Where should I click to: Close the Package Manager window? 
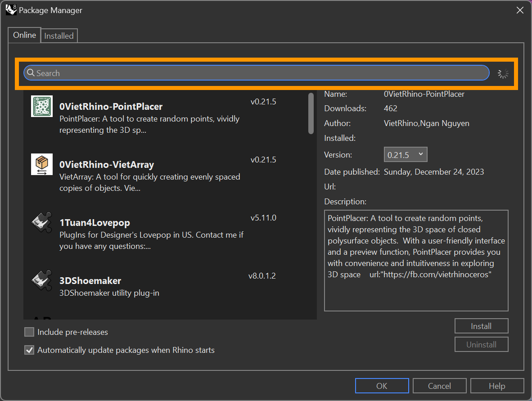(520, 10)
